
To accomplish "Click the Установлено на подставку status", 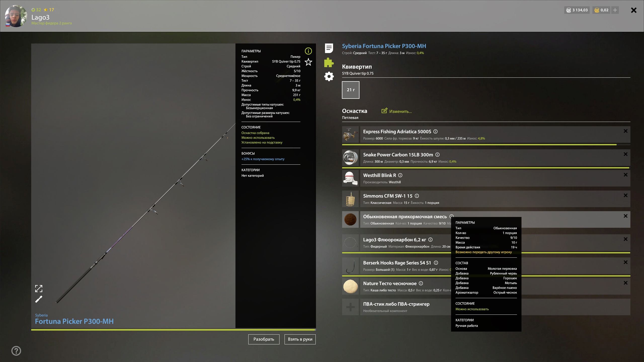I will pos(262,142).
